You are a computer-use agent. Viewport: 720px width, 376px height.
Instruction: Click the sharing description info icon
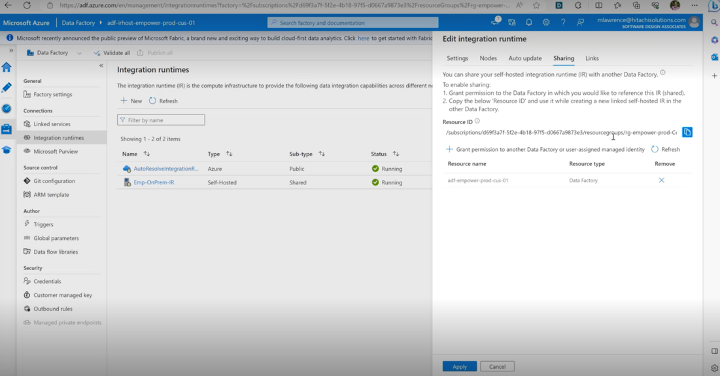coord(663,73)
